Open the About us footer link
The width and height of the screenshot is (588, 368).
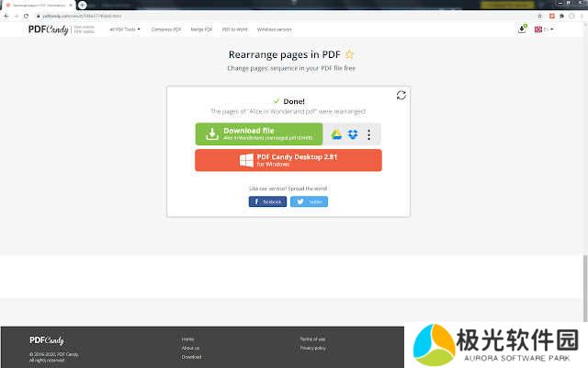point(190,348)
